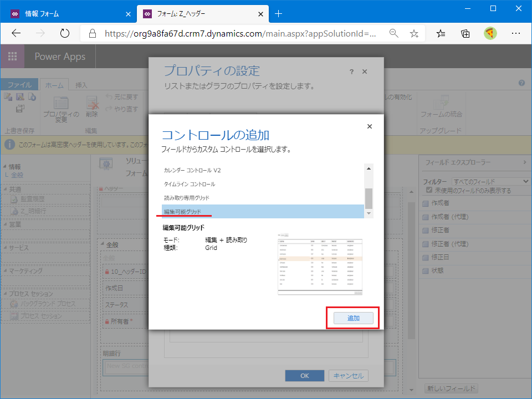The height and width of the screenshot is (399, 532).
Task: Select カレンダー コントロール V2 in the list
Action: coord(263,170)
